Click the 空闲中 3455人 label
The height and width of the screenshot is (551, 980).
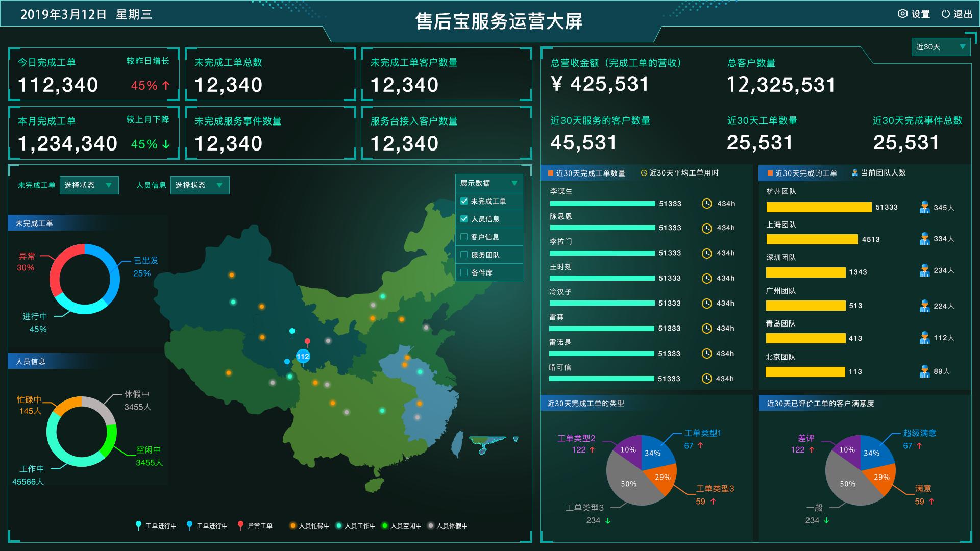coord(149,456)
